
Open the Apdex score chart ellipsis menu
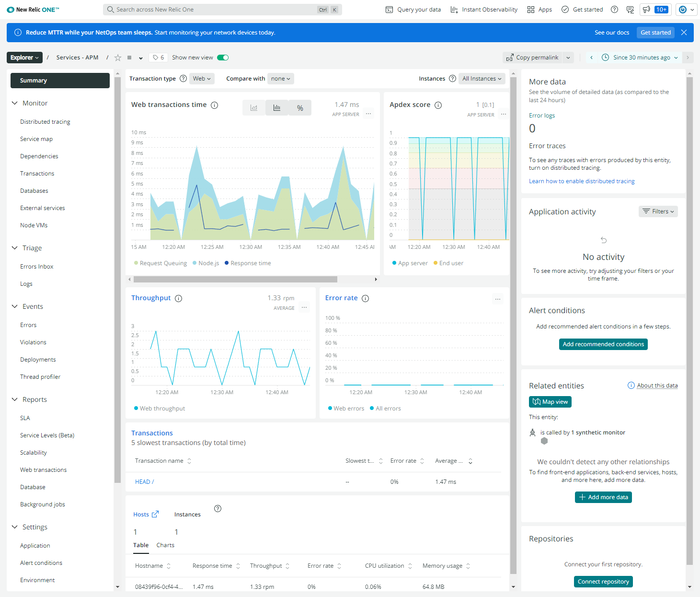tap(503, 114)
